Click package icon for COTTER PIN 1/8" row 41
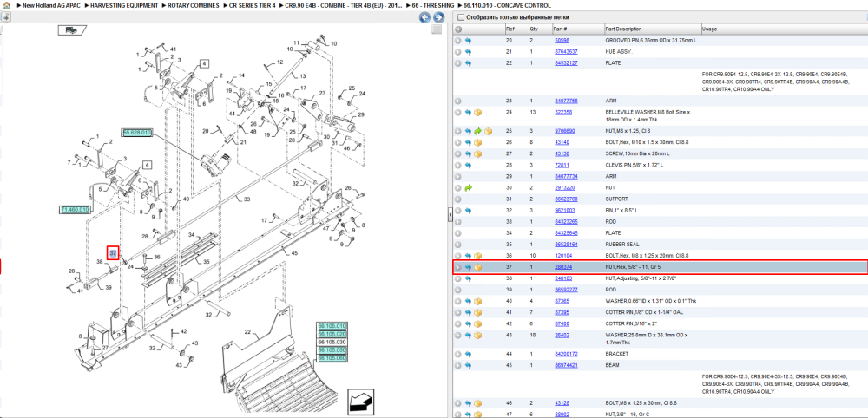Screen dimensions: 868x418 pos(477,312)
